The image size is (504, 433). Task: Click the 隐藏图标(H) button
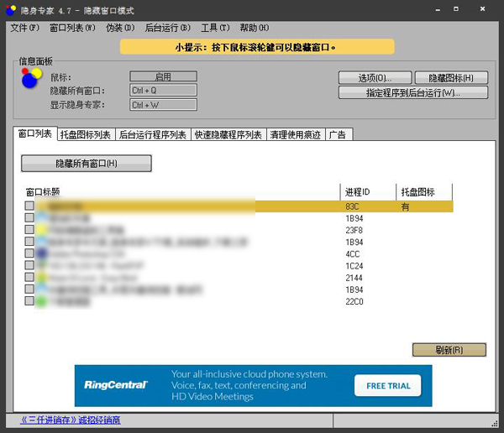click(451, 78)
